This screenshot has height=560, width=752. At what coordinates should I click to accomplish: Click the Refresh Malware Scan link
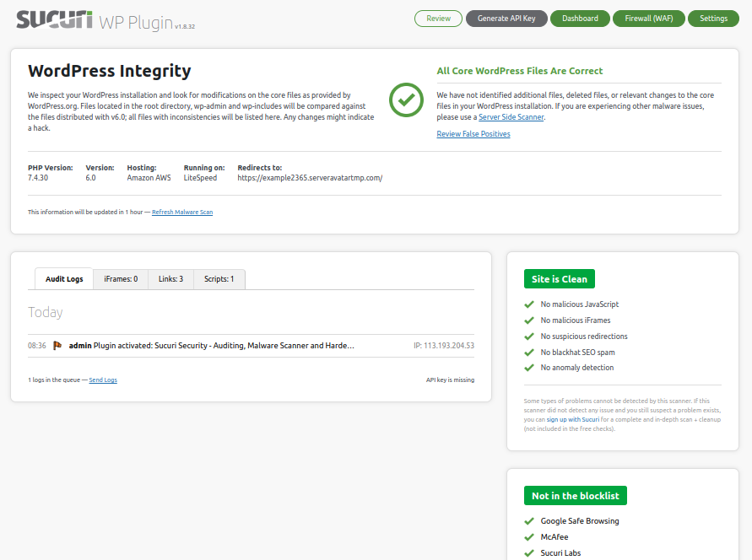coord(182,213)
